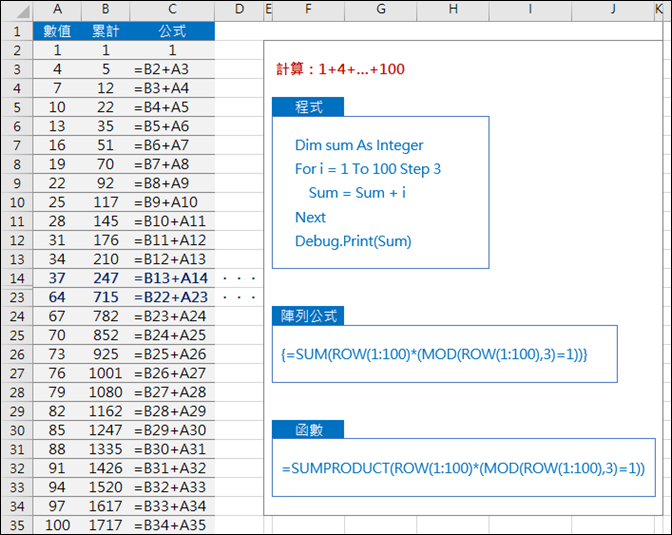
Task: Click value 19 in column A
Action: click(x=57, y=164)
